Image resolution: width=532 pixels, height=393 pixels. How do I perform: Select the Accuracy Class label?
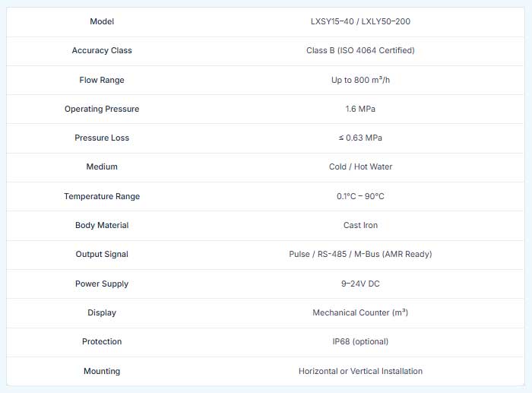102,50
